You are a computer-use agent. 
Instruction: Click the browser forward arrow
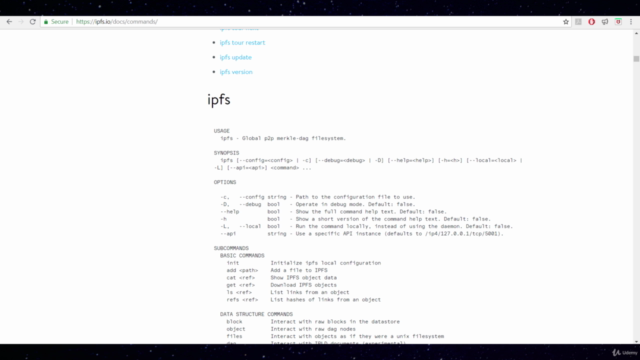(x=21, y=22)
